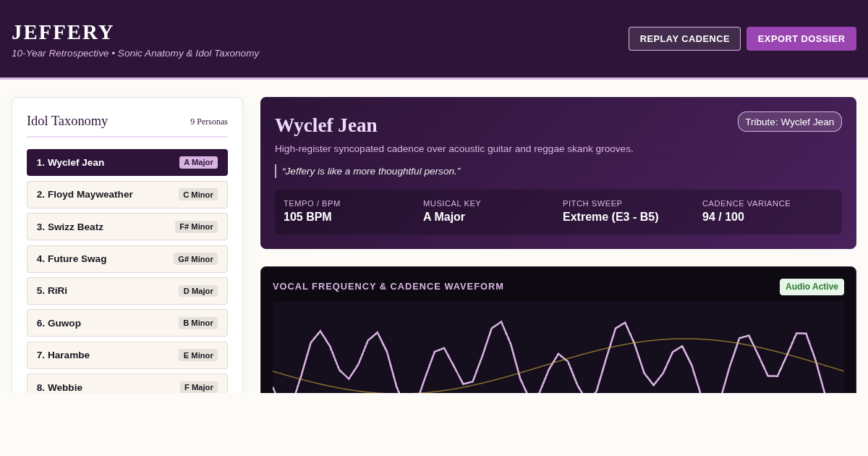Screen dimensions: 868x456
Task: Click the 10-Year Retrospective subtitle
Action: 135,54
